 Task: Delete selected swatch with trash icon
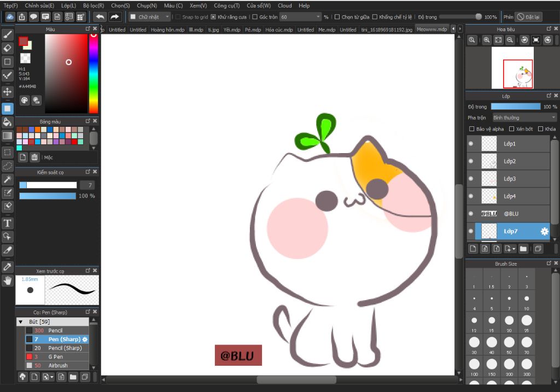point(34,157)
